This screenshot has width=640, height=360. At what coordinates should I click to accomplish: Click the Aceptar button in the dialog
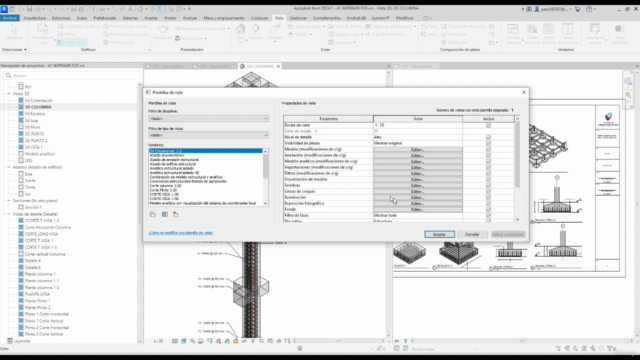440,234
